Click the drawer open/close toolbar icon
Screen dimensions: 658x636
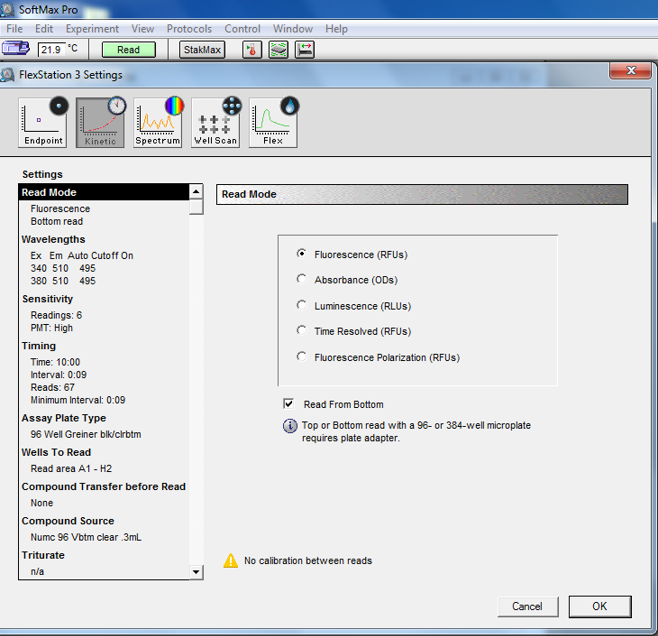305,50
